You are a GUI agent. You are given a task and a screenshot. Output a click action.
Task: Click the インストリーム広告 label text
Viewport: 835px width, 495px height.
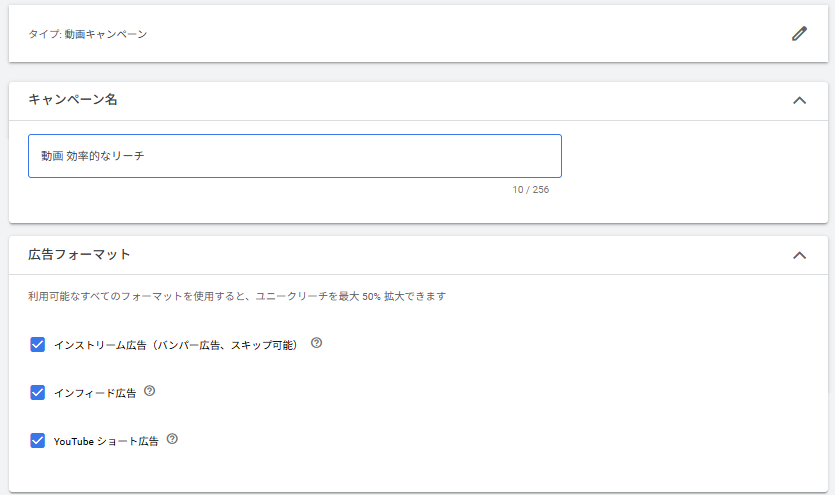point(175,345)
